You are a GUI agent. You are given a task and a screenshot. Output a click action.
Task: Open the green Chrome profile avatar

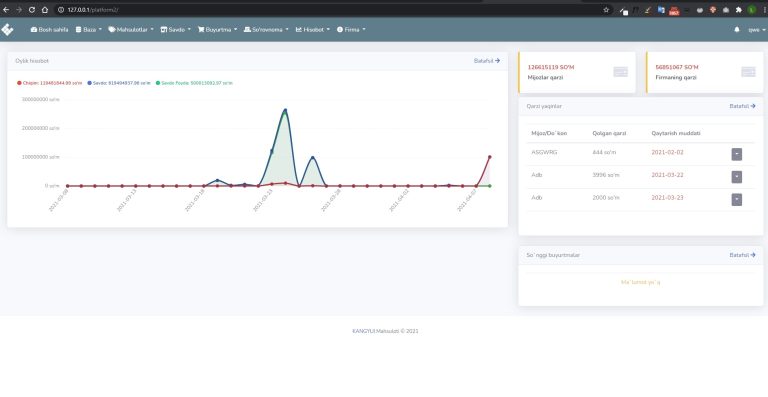[x=752, y=10]
